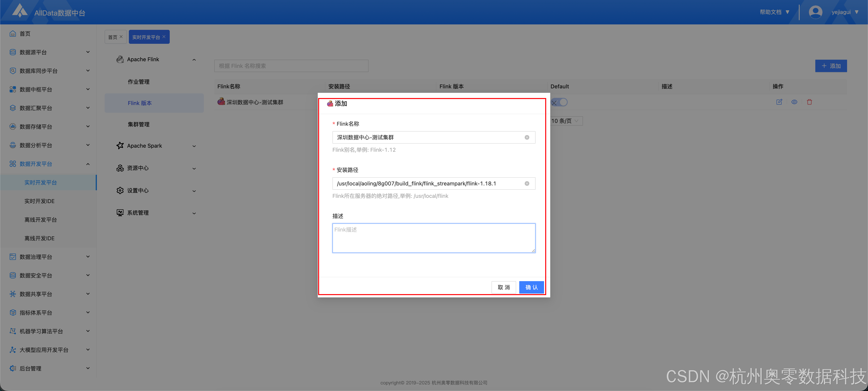Click the eye view icon in row
Screen dimensions: 868x391
tap(794, 102)
